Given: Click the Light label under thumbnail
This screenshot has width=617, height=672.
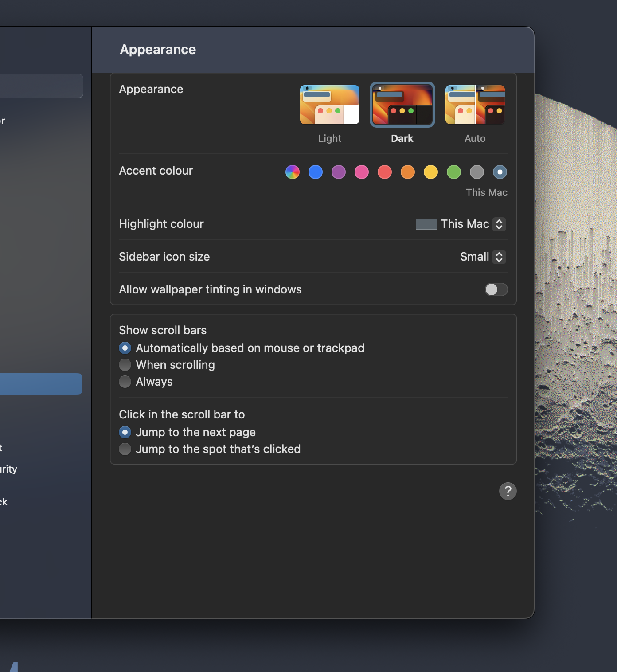Looking at the screenshot, I should coord(330,138).
